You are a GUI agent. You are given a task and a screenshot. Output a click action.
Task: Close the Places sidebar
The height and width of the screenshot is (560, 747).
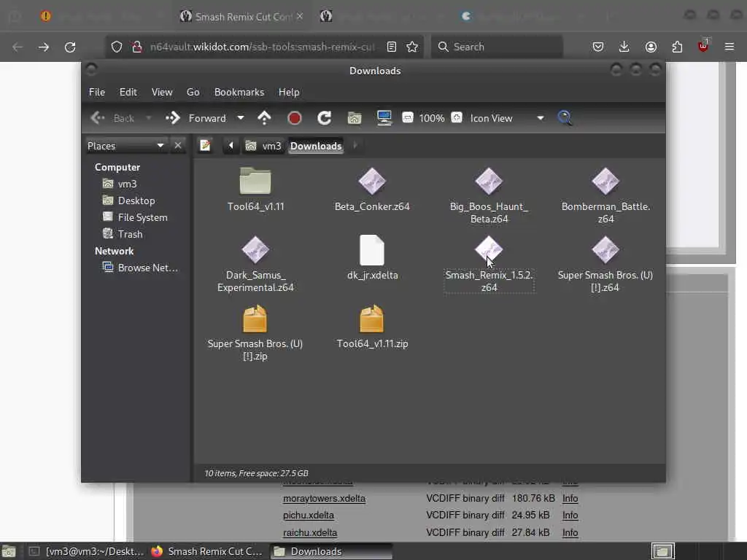(x=178, y=145)
